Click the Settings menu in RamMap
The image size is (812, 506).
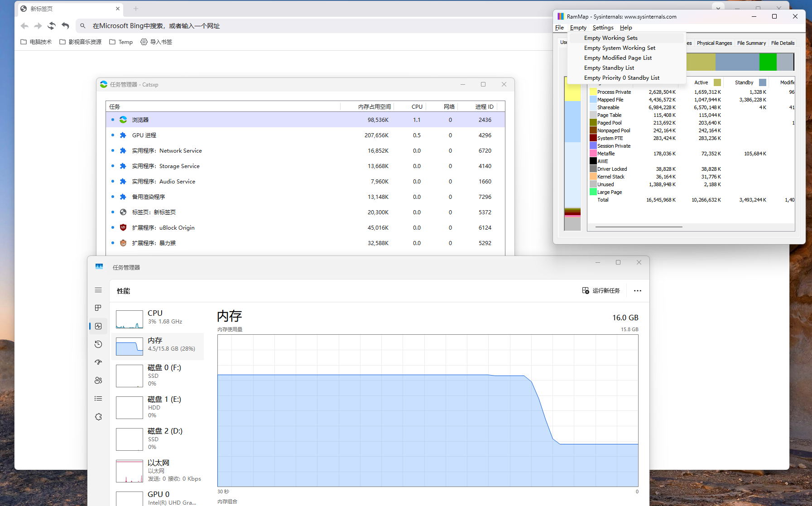click(603, 28)
